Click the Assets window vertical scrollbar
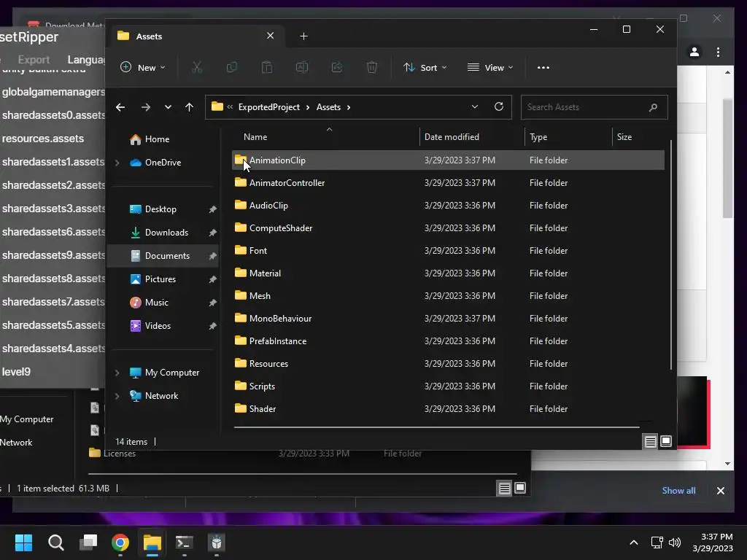 tap(671, 254)
